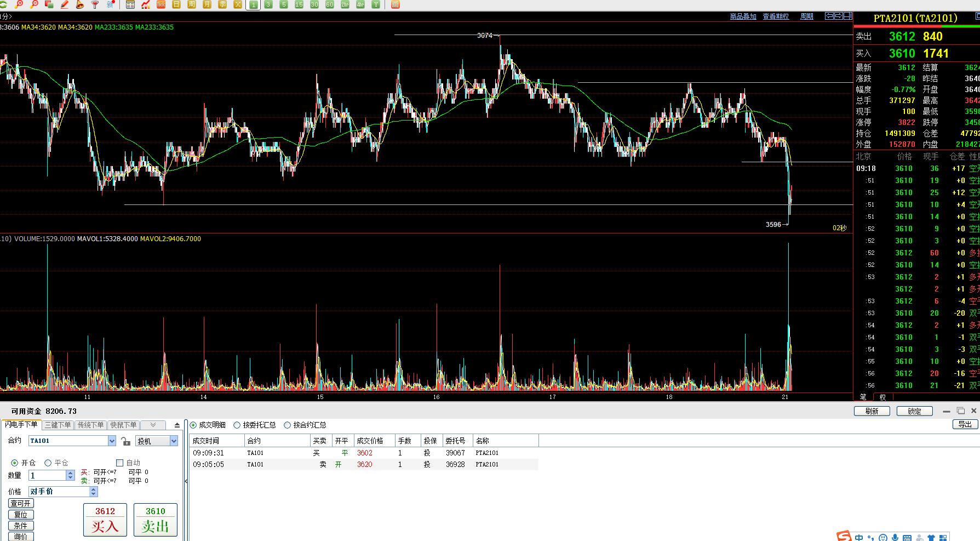Open the TA101 contract dropdown

[112, 441]
